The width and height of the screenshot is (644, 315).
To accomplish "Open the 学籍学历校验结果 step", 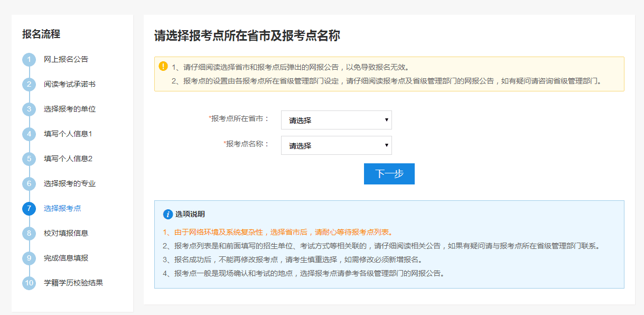I will coord(73,283).
